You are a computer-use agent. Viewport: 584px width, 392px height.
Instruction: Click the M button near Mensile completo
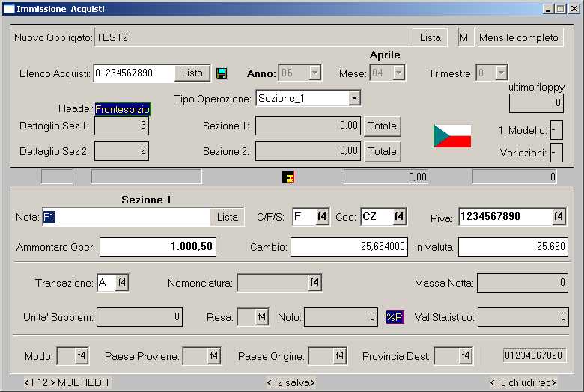464,37
